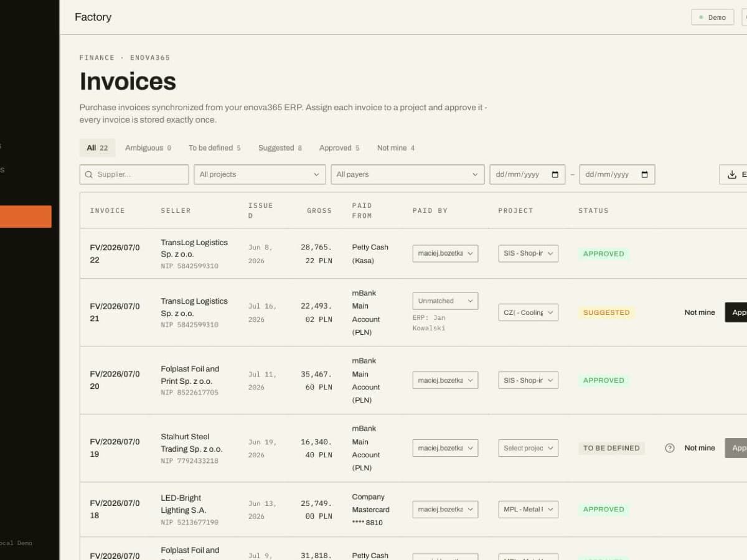The height and width of the screenshot is (560, 747).
Task: Click invoice number FV/2026/07/020
Action: [x=115, y=380]
